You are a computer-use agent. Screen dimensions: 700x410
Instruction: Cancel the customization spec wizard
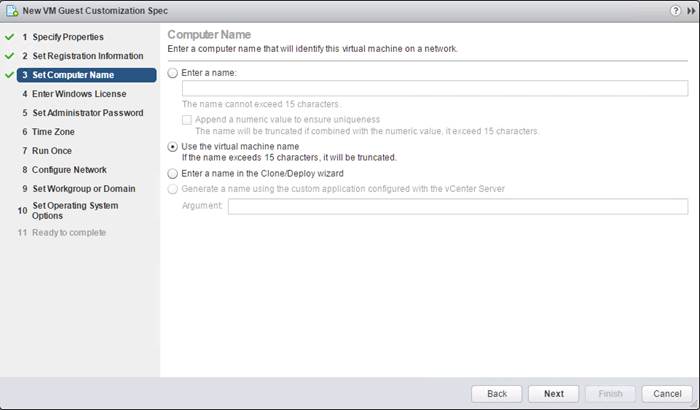tap(667, 394)
